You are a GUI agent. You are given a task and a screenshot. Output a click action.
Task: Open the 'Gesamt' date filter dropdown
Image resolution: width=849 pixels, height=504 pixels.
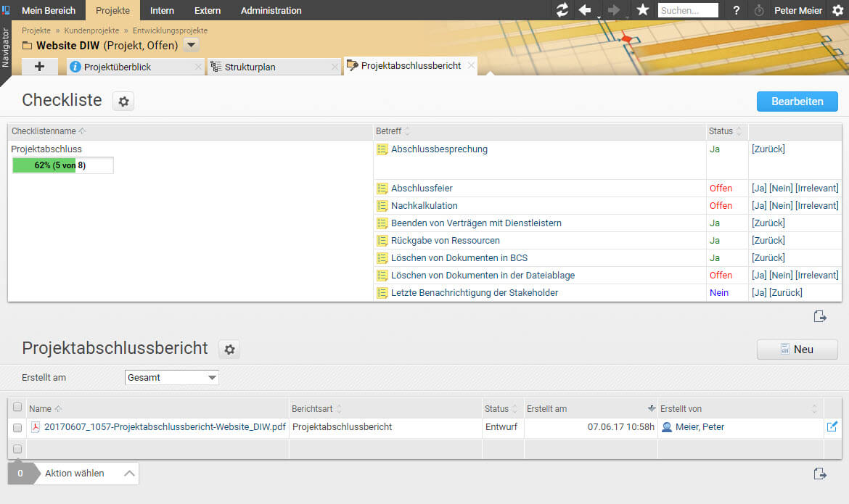[171, 378]
